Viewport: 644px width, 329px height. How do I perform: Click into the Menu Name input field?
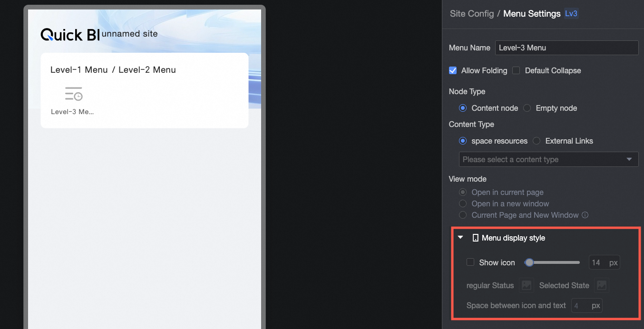(566, 48)
